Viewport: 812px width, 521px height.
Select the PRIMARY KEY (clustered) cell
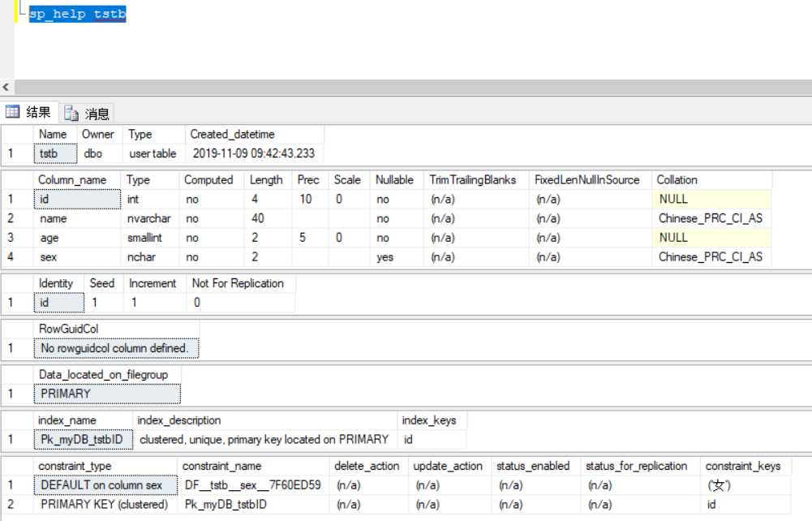coord(105,505)
